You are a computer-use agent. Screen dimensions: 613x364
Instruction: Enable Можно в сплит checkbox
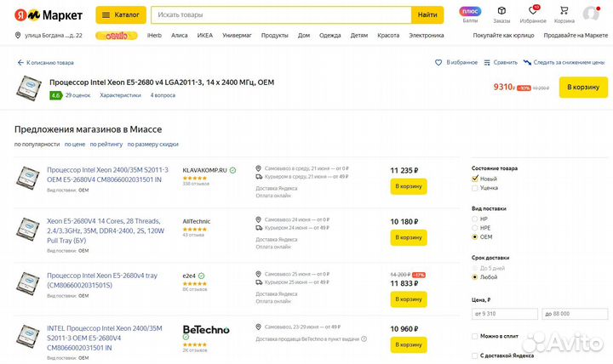[474, 336]
